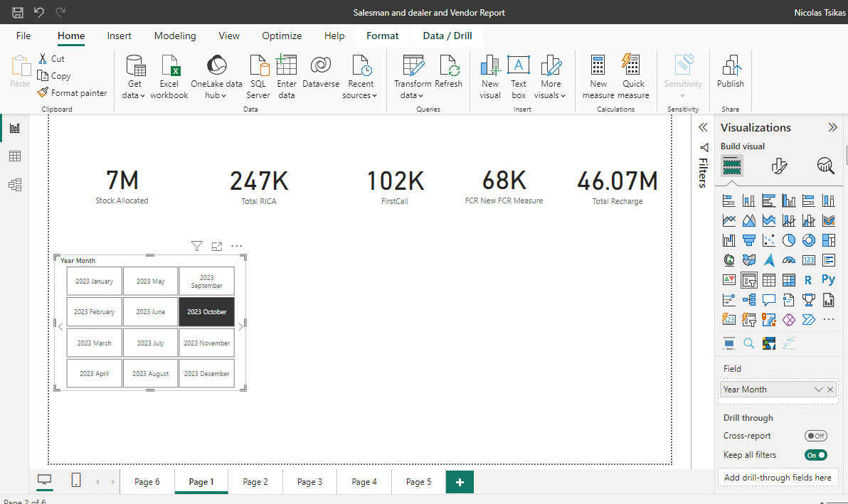
Task: Select the area chart visual
Action: click(749, 220)
